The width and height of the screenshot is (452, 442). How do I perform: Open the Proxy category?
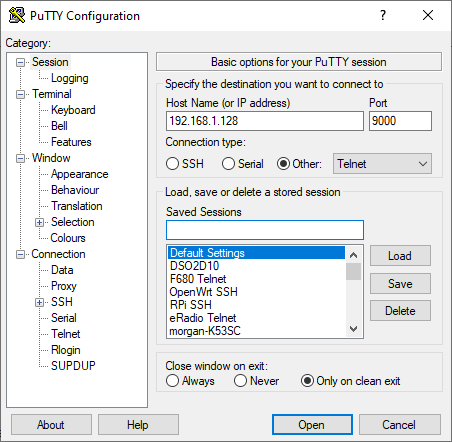pos(64,286)
